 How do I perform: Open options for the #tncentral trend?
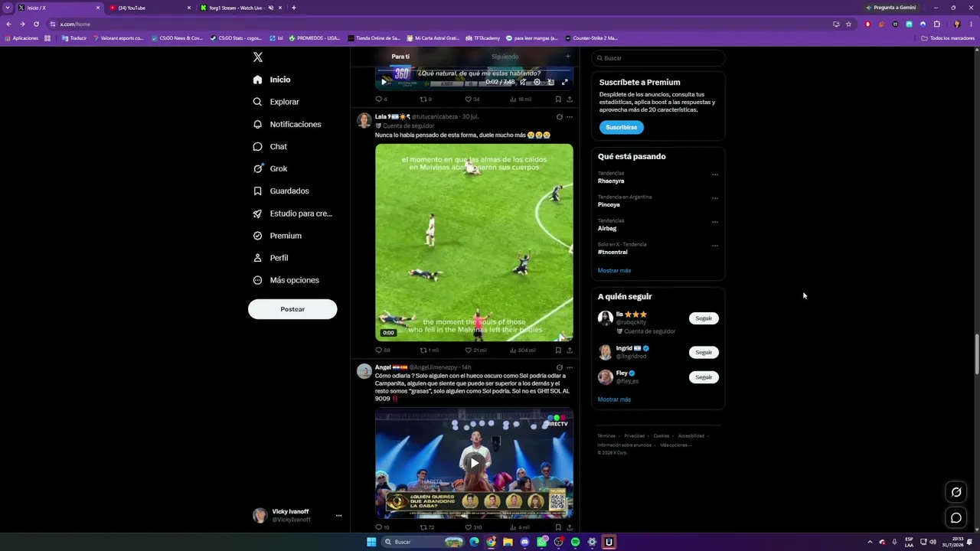click(x=715, y=246)
